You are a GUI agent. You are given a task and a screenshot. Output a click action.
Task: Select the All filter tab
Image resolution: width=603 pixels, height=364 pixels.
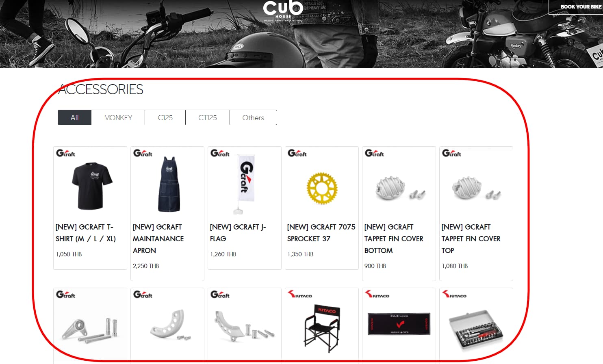[x=74, y=117]
